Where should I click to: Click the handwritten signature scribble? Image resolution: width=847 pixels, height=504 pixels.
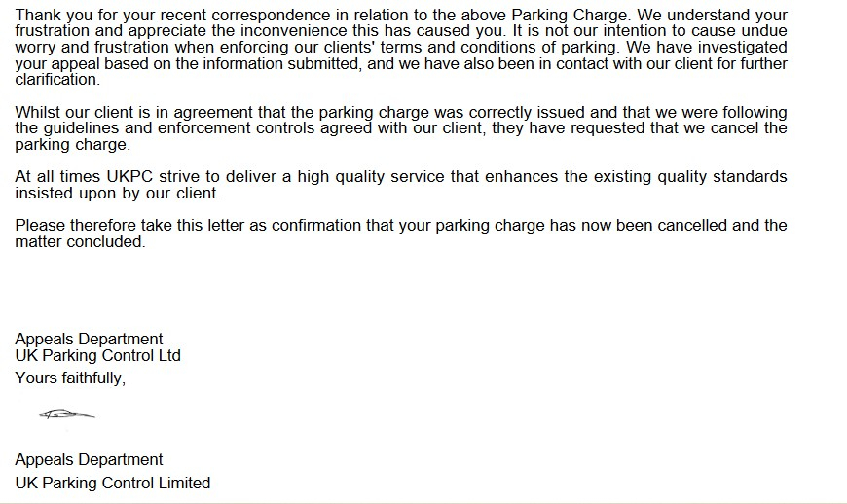coord(67,414)
